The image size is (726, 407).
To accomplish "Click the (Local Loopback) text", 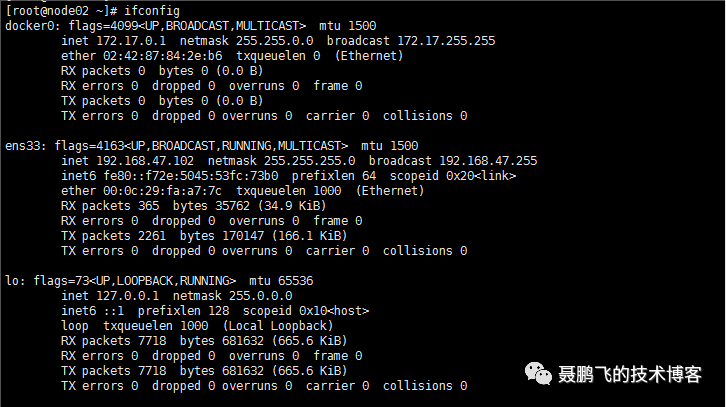I will pyautogui.click(x=278, y=326).
